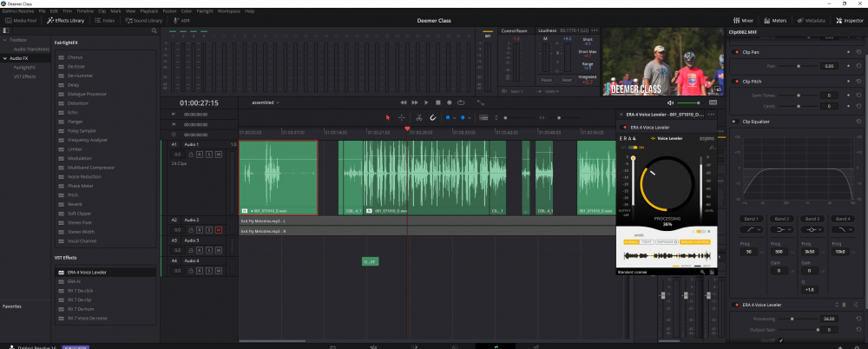Expand the Audio FX category in the toolbox

tap(4, 58)
